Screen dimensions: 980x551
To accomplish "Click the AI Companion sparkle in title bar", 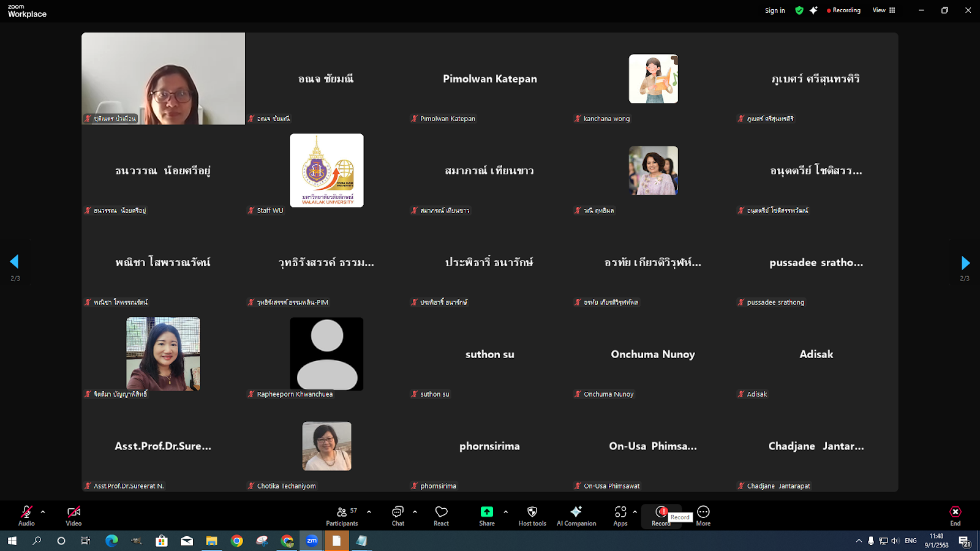I will [x=813, y=10].
